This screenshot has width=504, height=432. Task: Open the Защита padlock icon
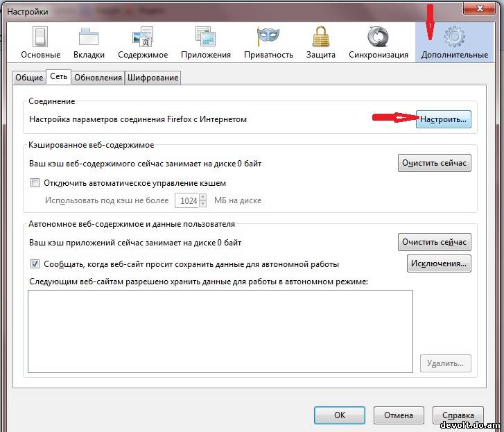(321, 37)
